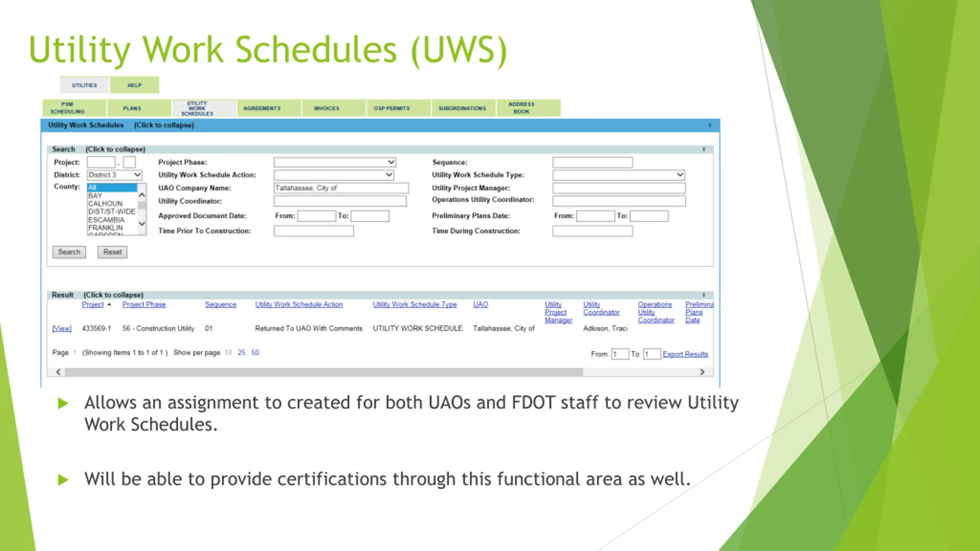Show 50 items per page
This screenshot has width=980, height=551.
(255, 352)
